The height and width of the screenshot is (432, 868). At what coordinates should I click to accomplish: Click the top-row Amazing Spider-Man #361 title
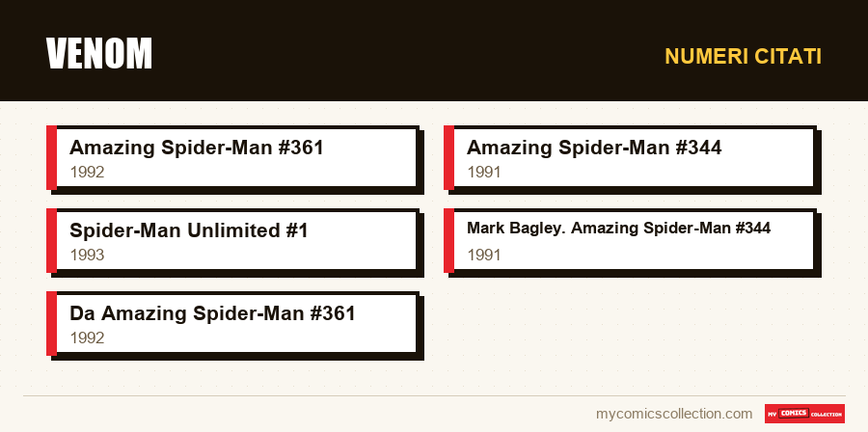[x=197, y=148]
